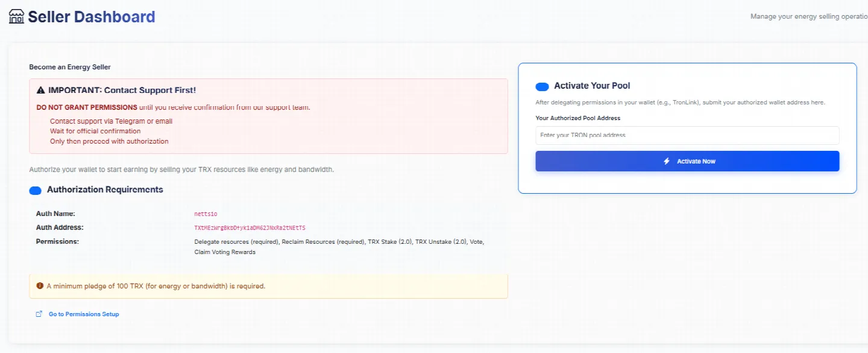Click the Contact support via Telegram or email line
The image size is (868, 353).
[111, 121]
